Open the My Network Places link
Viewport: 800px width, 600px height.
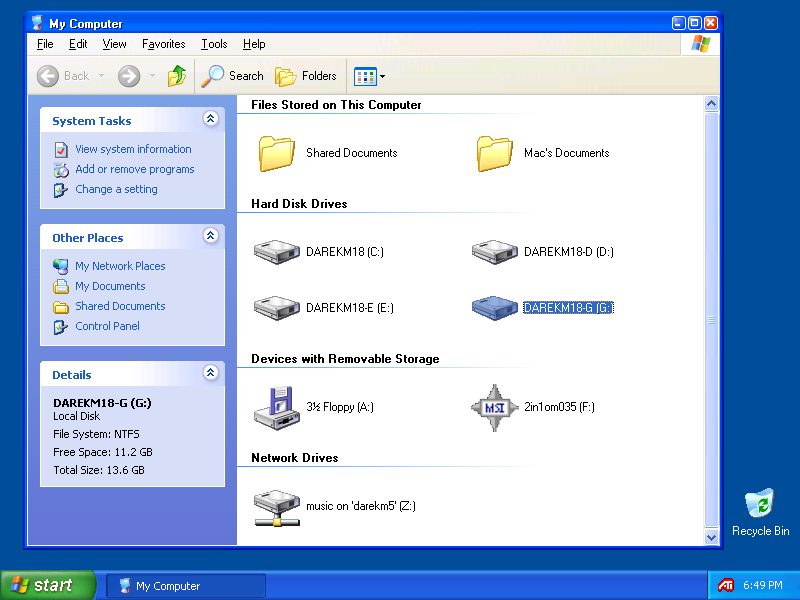[120, 266]
